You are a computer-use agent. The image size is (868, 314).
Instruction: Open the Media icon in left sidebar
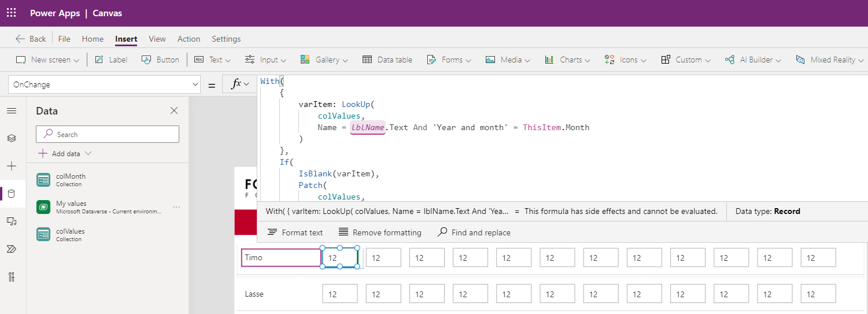click(x=12, y=221)
